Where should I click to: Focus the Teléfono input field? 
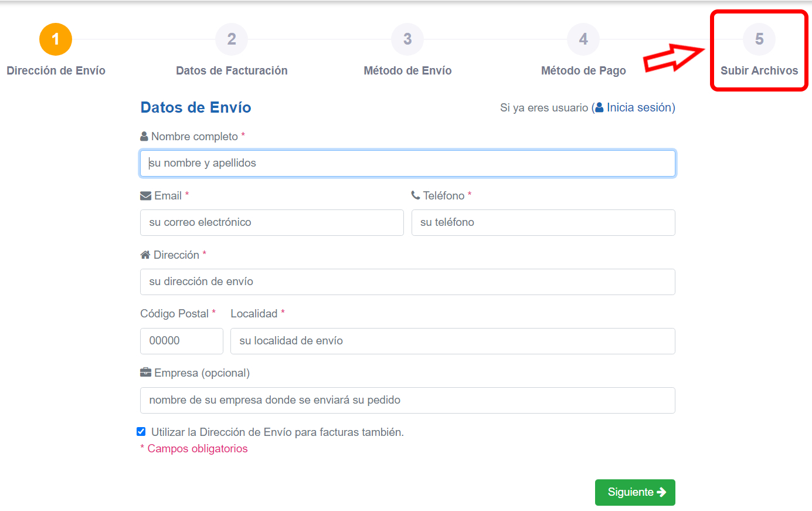543,222
